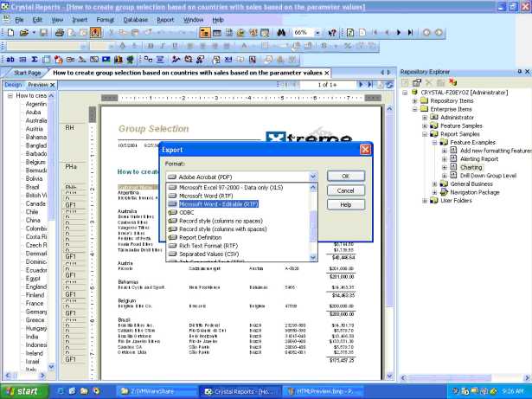Expand the Administrator folder
The image size is (532, 399).
[x=425, y=118]
